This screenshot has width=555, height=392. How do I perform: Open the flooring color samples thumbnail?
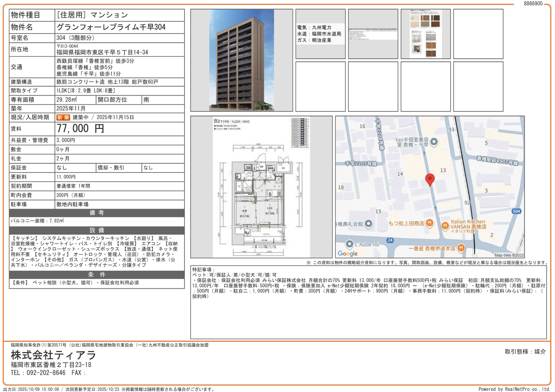[425, 34]
